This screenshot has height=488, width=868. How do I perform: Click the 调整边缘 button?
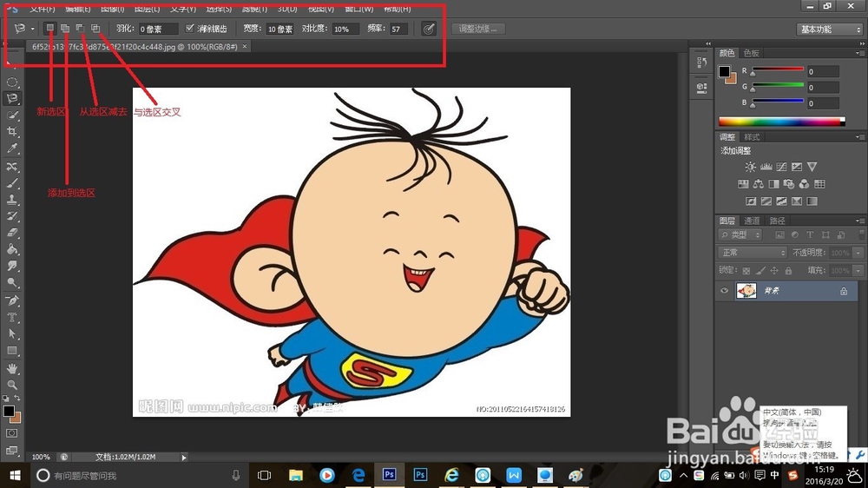click(478, 29)
